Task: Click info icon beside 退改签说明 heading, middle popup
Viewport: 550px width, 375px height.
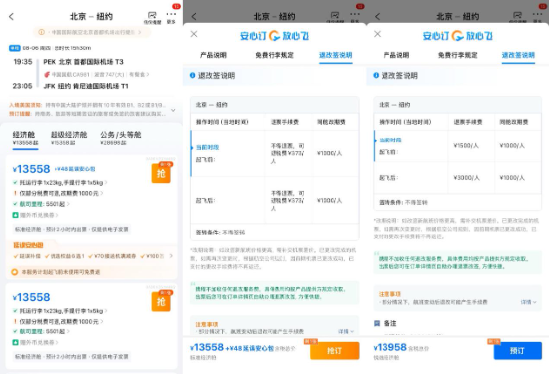Action: 192,75
